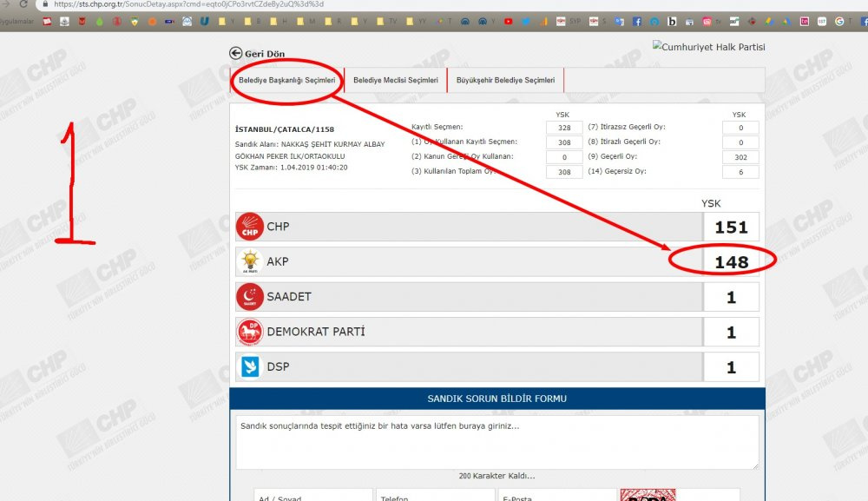
Task: Open the bookmark folder labeled H
Action: pos(279,22)
